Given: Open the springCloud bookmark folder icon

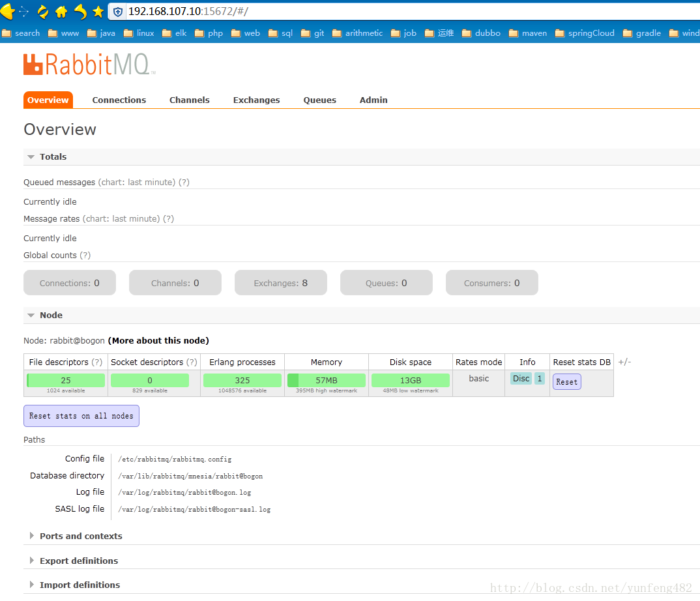Looking at the screenshot, I should click(559, 33).
